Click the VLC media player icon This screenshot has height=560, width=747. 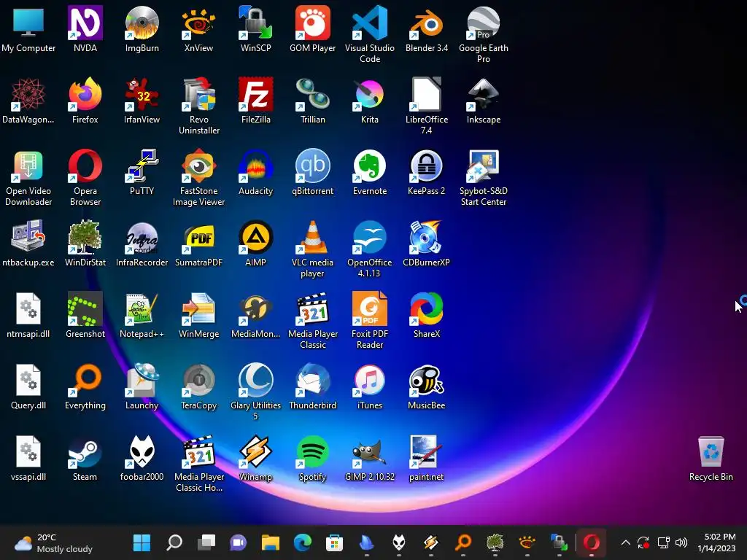pyautogui.click(x=312, y=237)
